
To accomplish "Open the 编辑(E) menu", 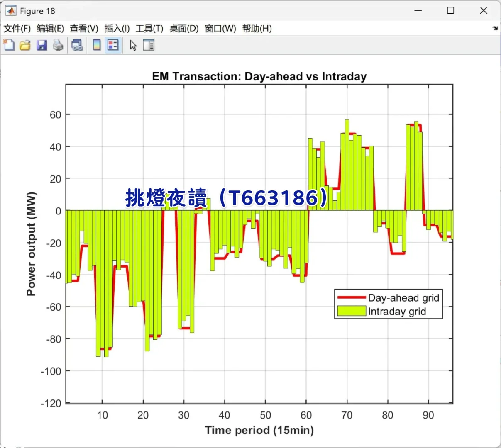I will click(x=50, y=28).
